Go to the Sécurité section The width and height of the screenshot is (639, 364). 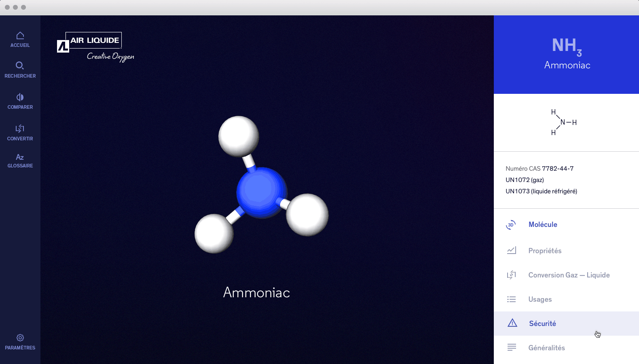pyautogui.click(x=542, y=324)
